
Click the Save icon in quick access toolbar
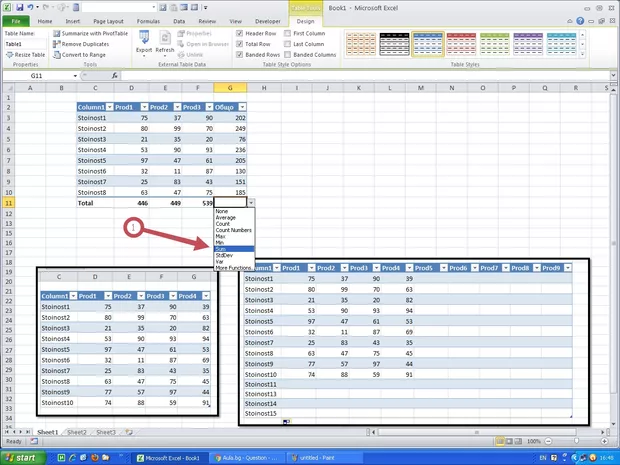(x=21, y=7)
